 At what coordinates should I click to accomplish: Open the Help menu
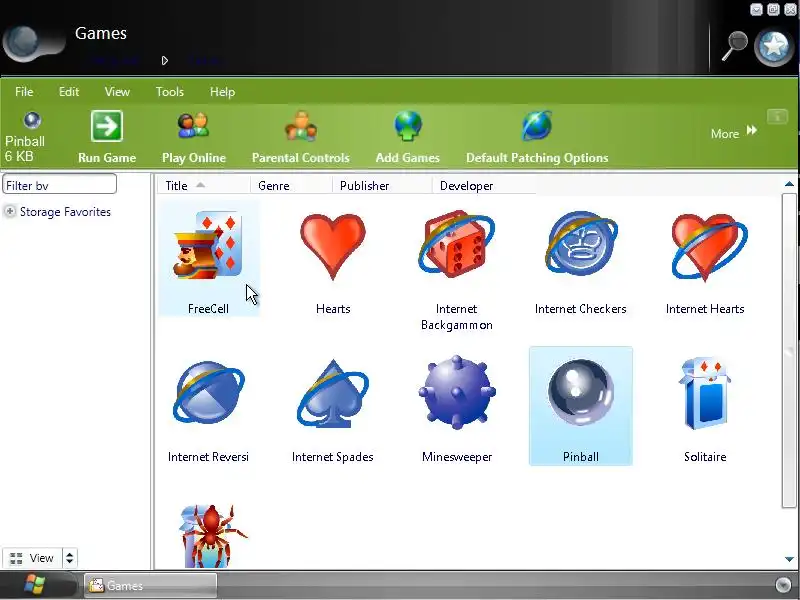[x=222, y=92]
